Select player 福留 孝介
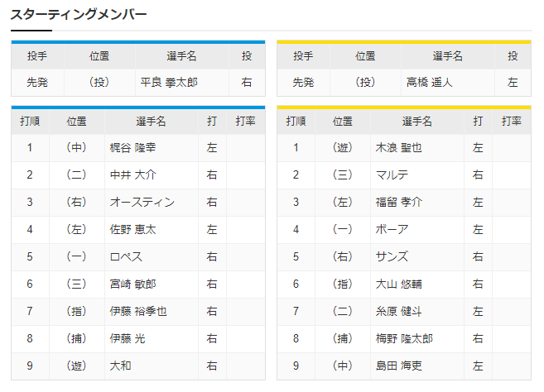 click(398, 202)
